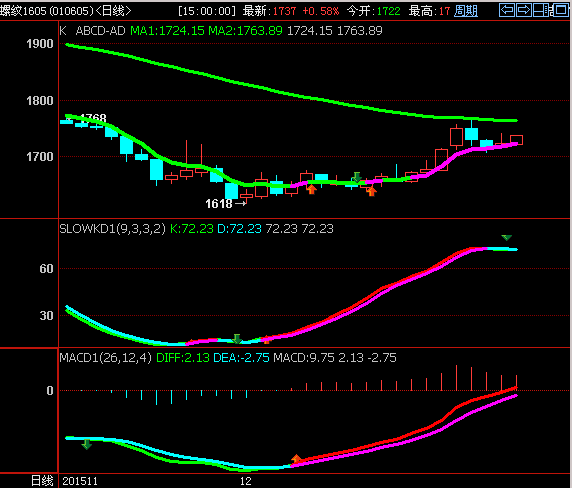Click the green down arrow sell signal on K-line chart
The width and height of the screenshot is (572, 488).
356,177
